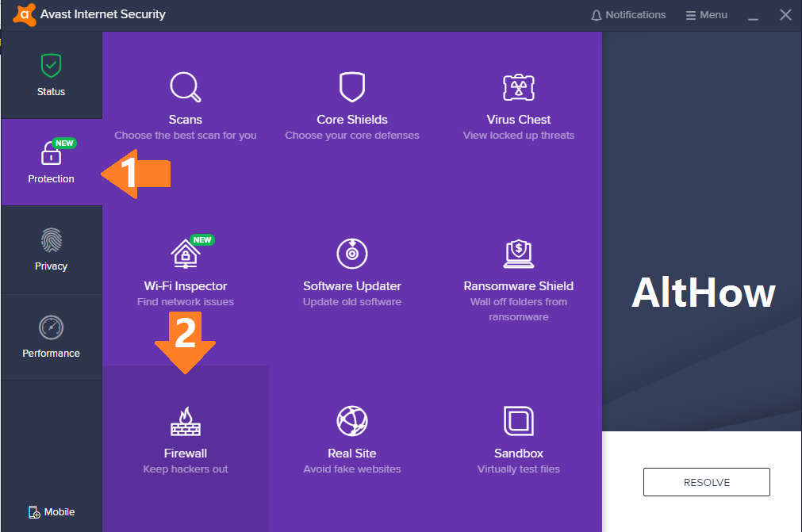Open the Real Site globe icon

click(352, 420)
